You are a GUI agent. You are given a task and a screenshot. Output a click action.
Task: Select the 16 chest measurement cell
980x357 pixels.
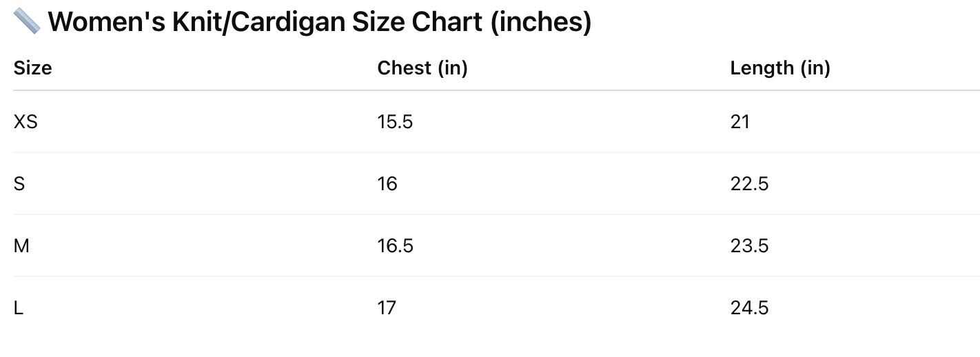[x=387, y=184]
